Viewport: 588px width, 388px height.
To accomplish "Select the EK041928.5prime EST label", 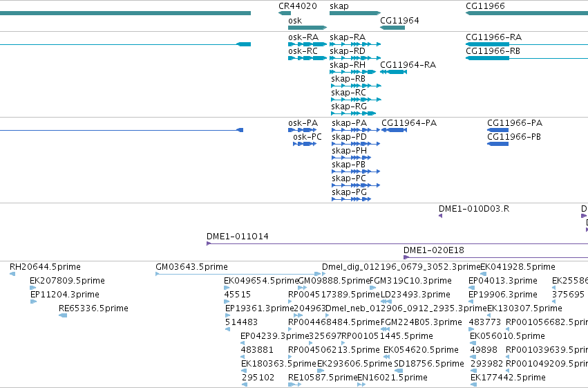I will 518,267.
